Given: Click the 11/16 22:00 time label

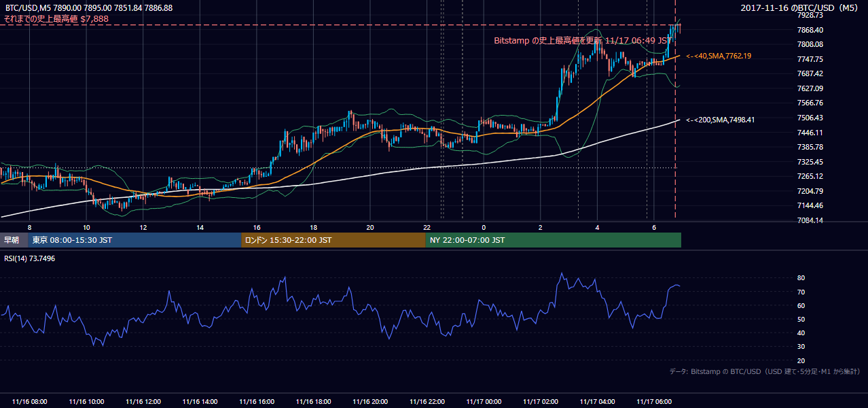Looking at the screenshot, I should (427, 401).
